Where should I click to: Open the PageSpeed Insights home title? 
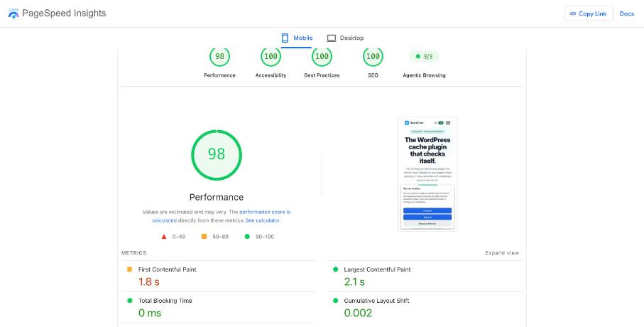coord(64,14)
